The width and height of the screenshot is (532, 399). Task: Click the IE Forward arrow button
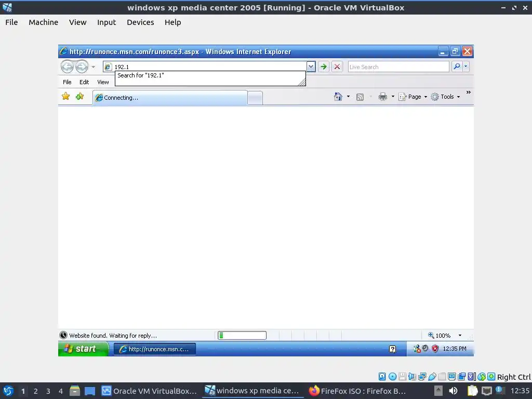[82, 66]
